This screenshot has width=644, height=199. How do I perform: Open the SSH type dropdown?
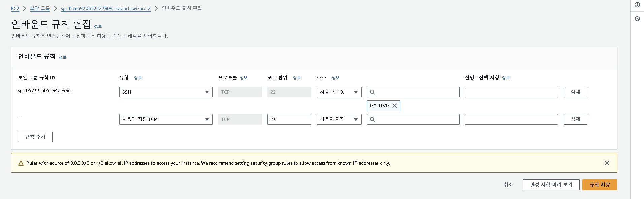click(166, 92)
